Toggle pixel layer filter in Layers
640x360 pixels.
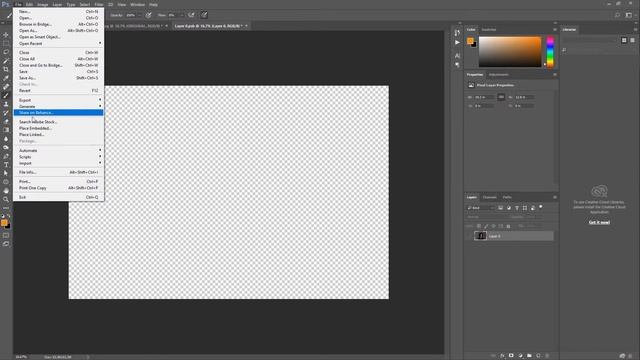(500, 208)
